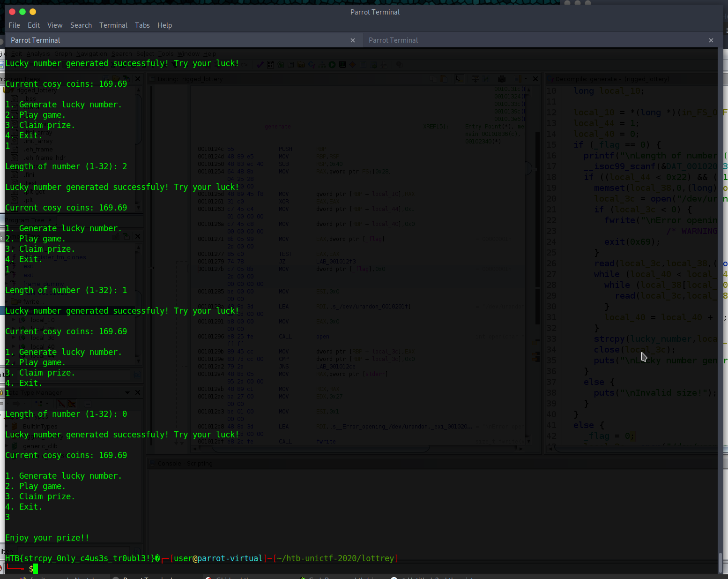Switch to the inactive right Parrot Terminal tab
Viewport: 728px width, 579px height.
point(534,40)
